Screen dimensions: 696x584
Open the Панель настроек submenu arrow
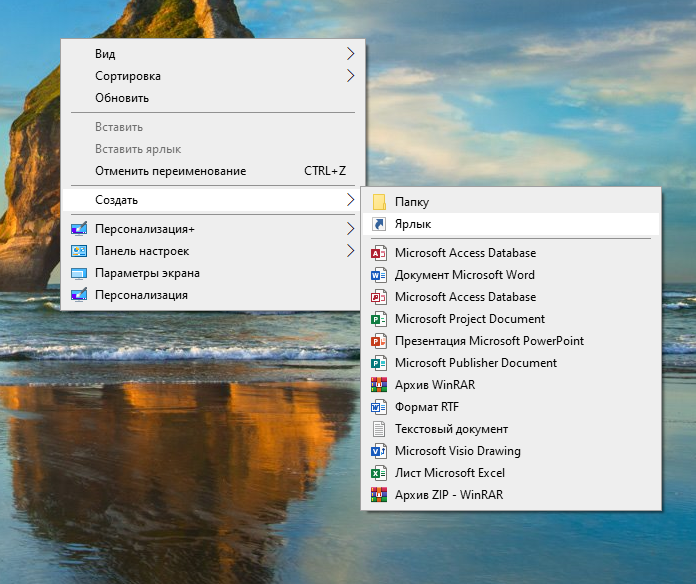pos(350,251)
